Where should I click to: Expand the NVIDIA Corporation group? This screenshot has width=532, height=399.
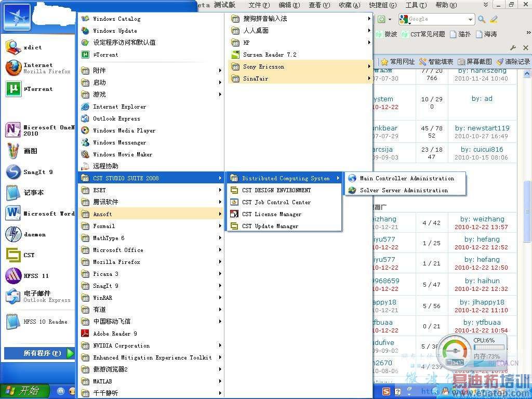(151, 345)
